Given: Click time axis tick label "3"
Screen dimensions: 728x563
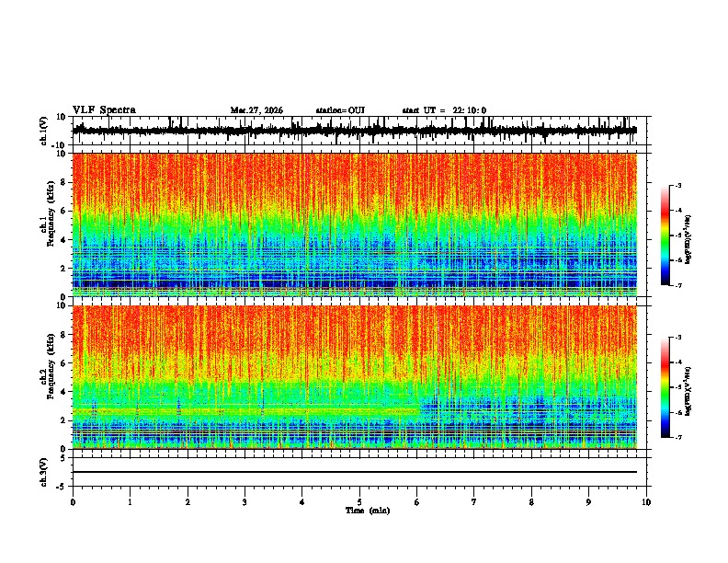Looking at the screenshot, I should (x=245, y=502).
